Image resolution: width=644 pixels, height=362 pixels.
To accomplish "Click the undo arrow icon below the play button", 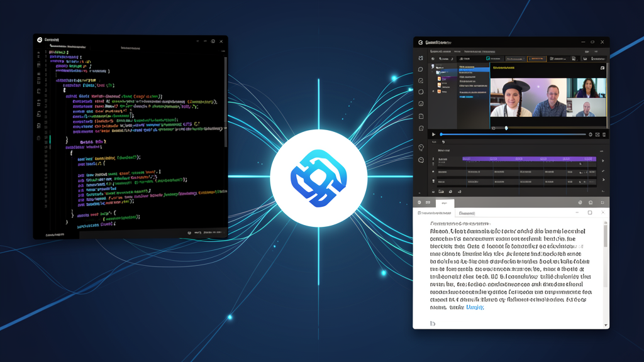I will (443, 142).
